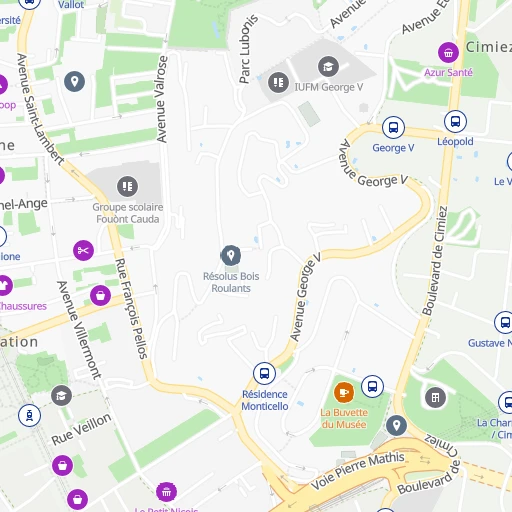
Task: Select the Léopold bus stop marker
Action: click(x=455, y=121)
